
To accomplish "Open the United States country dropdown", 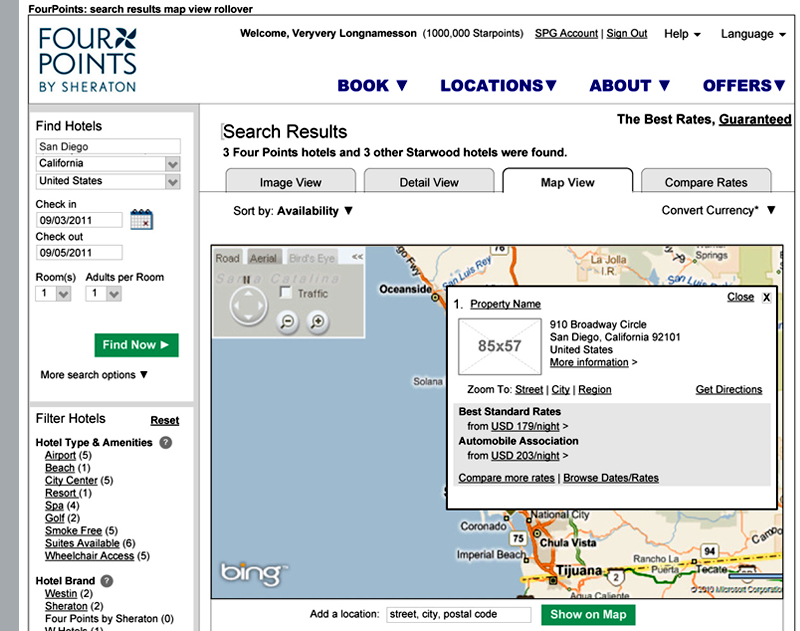I will pos(173,182).
